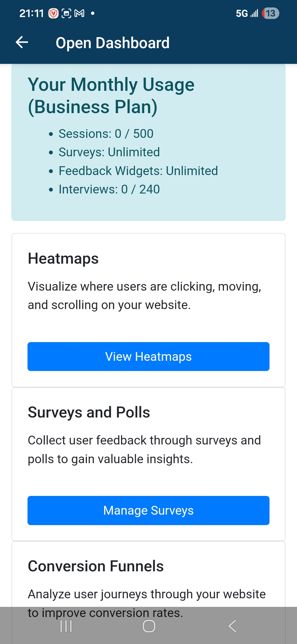Screen dimensions: 297x644
Task: Tap the clock in the status bar
Action: coord(32,13)
